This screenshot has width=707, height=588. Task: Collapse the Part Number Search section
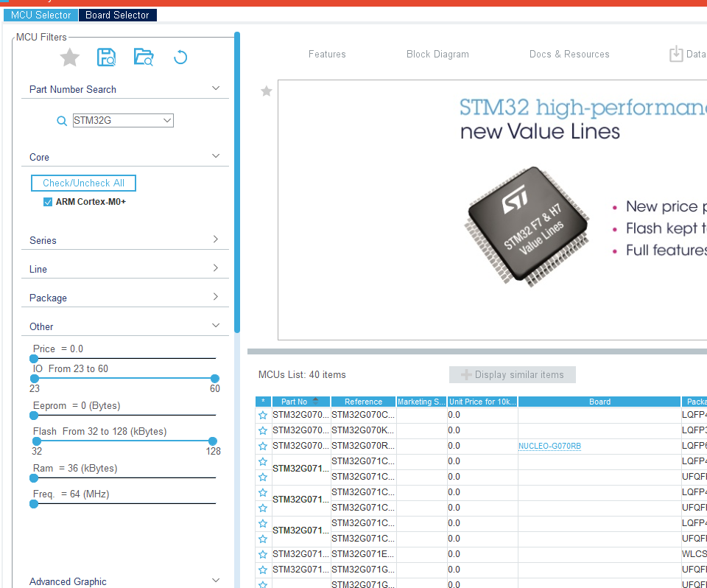pyautogui.click(x=216, y=88)
